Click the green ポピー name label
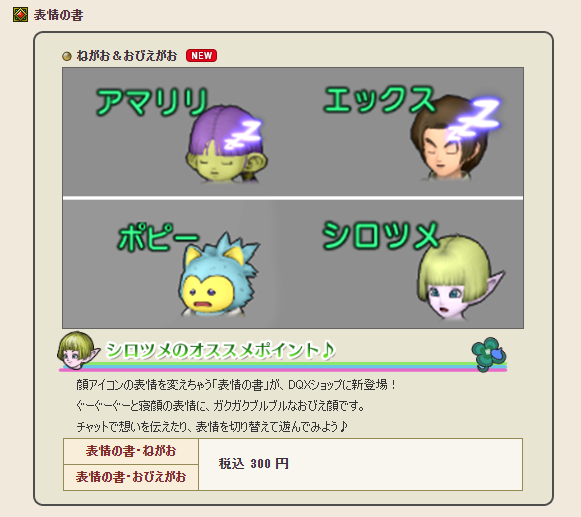 [158, 237]
